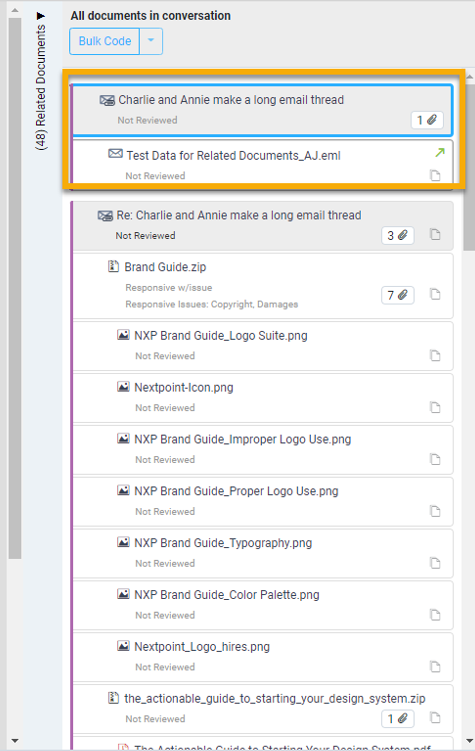Expand the 7 attachments badge on Brand Guide.zip
The image size is (475, 751).
[397, 295]
